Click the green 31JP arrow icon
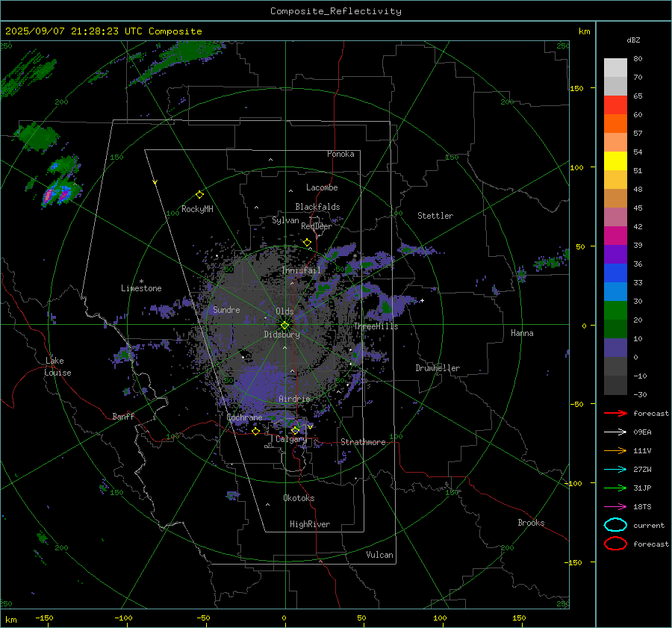 [x=615, y=488]
